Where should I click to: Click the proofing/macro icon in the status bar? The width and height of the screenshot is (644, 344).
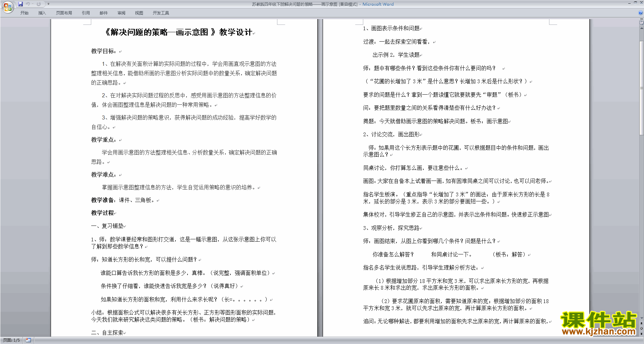point(29,340)
